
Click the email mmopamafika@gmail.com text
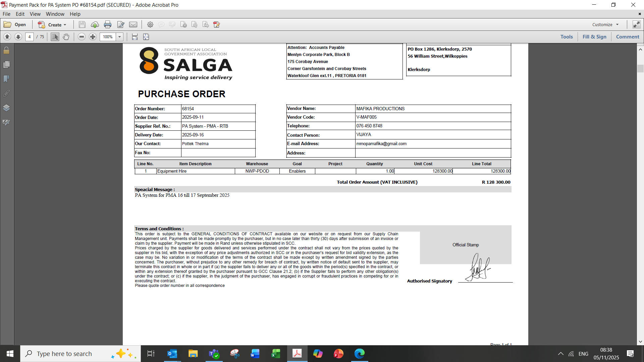[x=381, y=143]
